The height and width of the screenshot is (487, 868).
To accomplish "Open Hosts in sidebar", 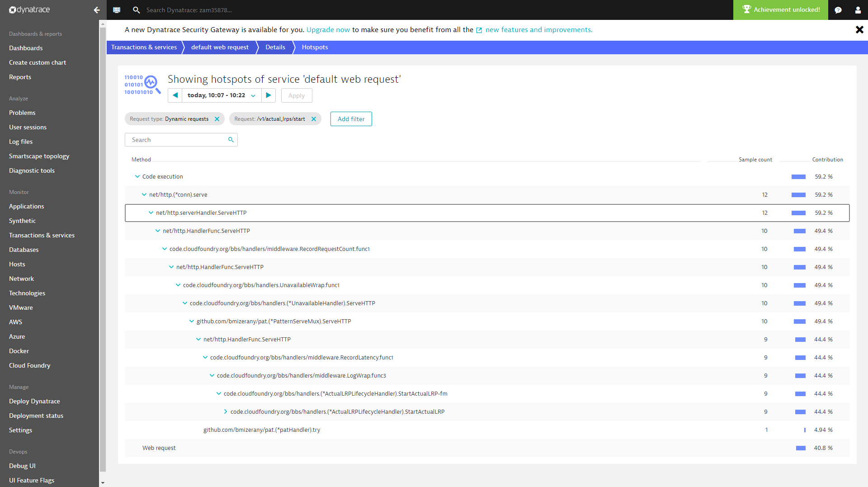I will (17, 265).
